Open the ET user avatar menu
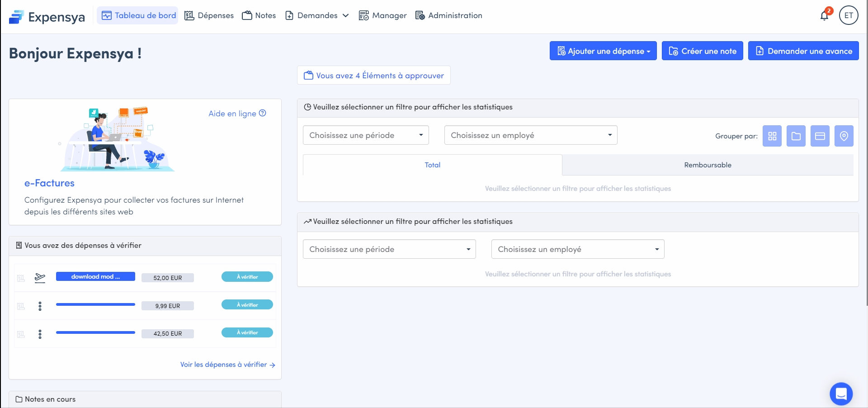The width and height of the screenshot is (868, 408). pyautogui.click(x=849, y=15)
